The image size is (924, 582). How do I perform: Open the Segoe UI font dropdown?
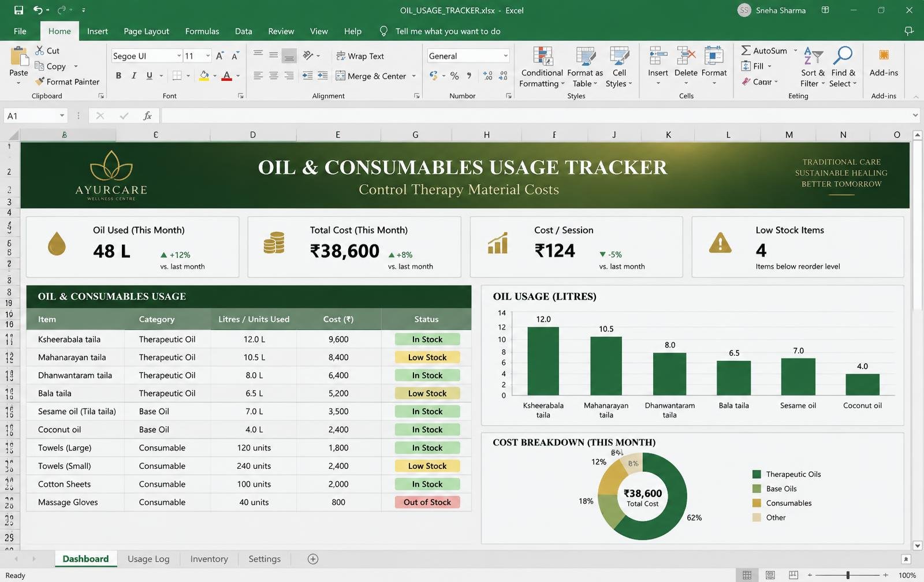click(x=178, y=56)
